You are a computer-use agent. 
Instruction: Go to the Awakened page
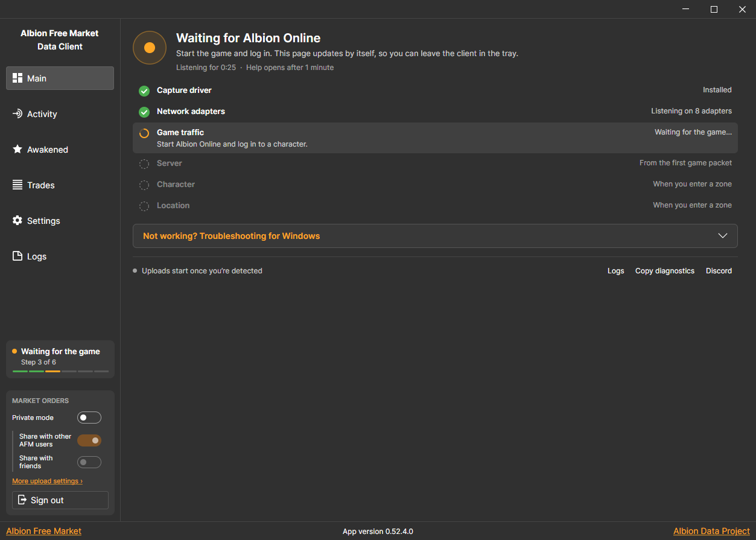click(60, 149)
